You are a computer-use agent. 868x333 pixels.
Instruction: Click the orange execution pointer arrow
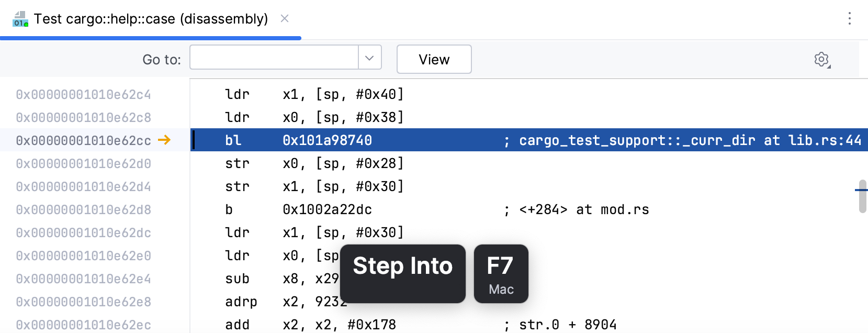164,140
